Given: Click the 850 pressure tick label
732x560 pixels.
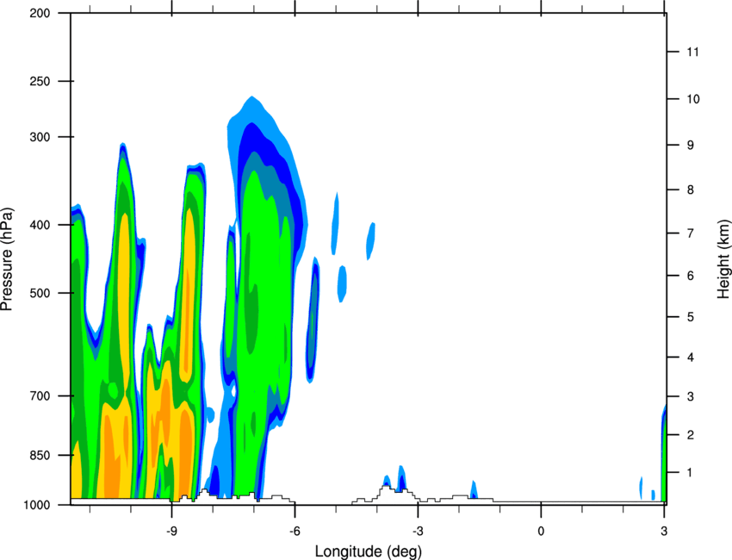Looking at the screenshot, I should [x=40, y=455].
